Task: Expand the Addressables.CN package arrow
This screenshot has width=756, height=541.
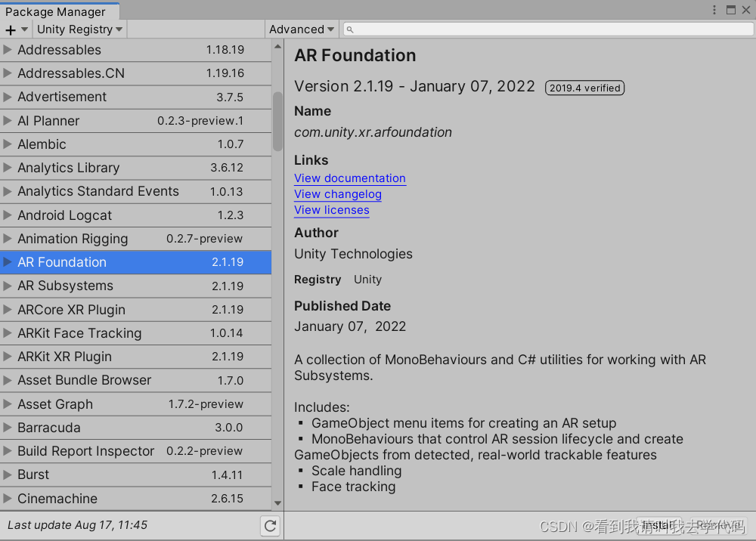Action: click(x=8, y=73)
